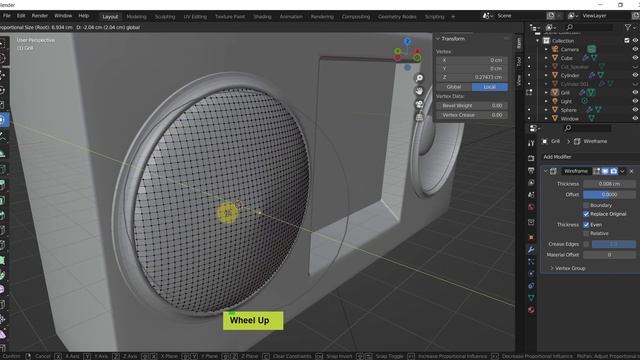Image resolution: width=640 pixels, height=360 pixels.
Task: Toggle camera view icon in viewport
Action: [419, 104]
